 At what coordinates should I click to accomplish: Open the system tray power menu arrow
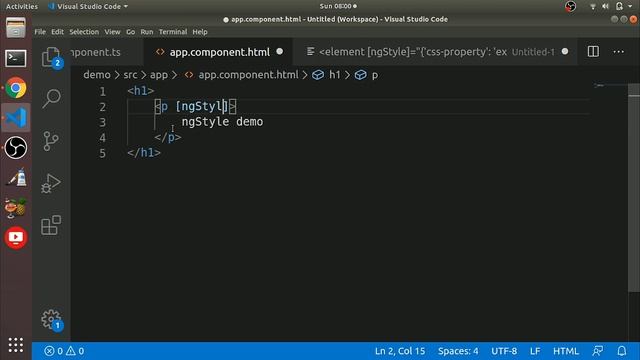(630, 6)
